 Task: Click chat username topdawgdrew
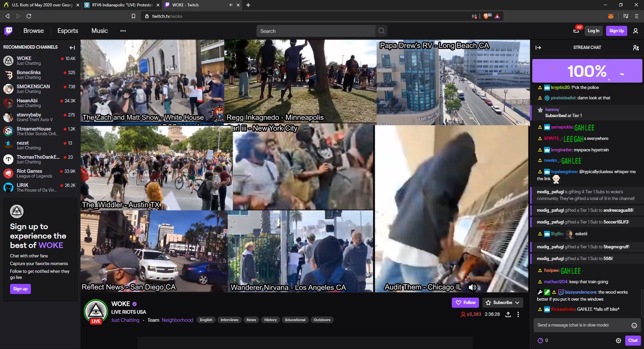564,172
